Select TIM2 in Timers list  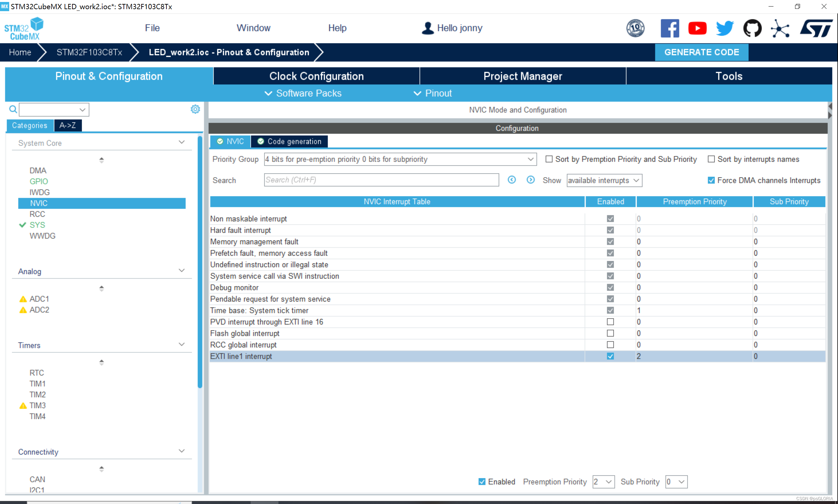point(37,395)
